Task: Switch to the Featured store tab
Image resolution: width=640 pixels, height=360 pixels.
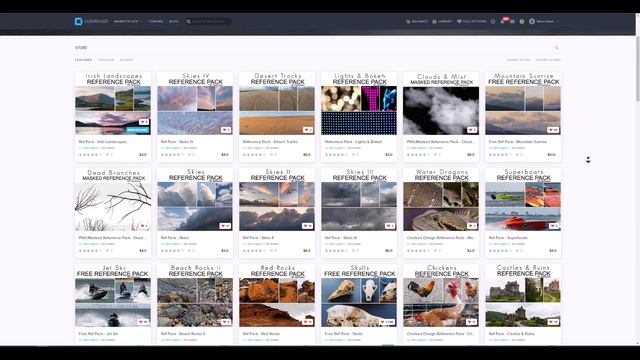Action: pyautogui.click(x=83, y=60)
